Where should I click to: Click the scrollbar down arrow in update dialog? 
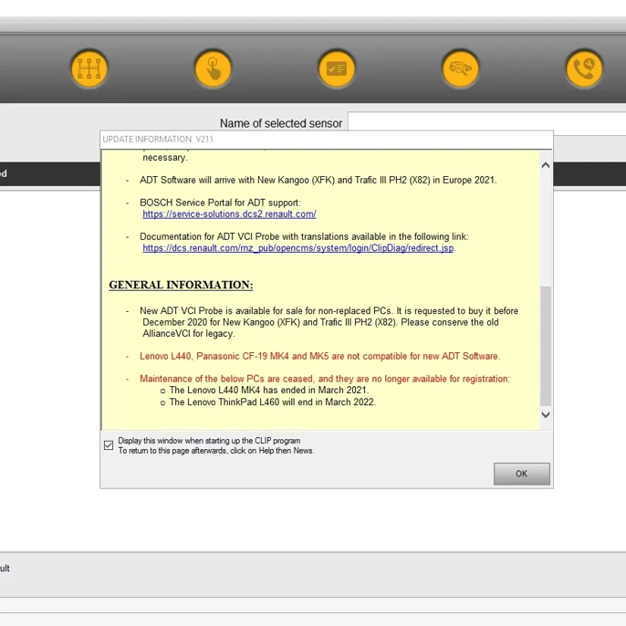pyautogui.click(x=545, y=414)
